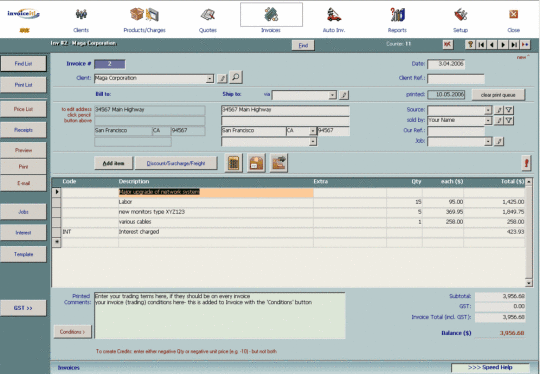Click the Print List button
The width and height of the screenshot is (540, 374).
[23, 85]
